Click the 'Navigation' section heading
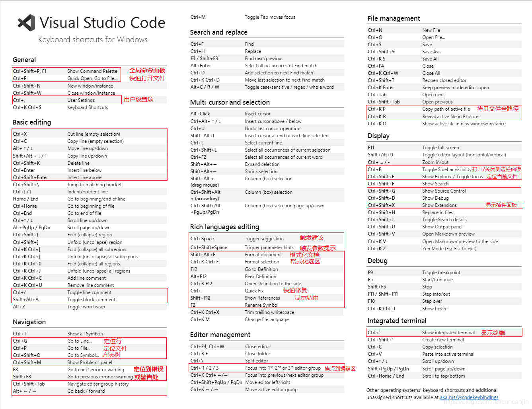 click(x=29, y=322)
